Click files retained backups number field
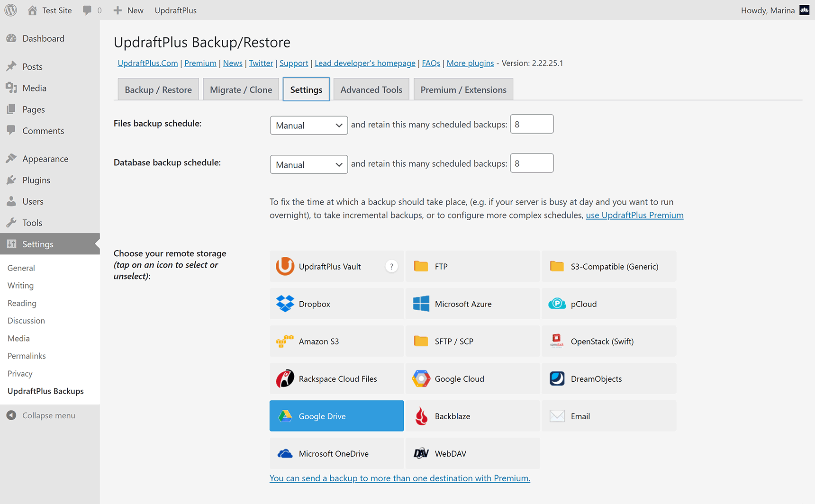 click(x=532, y=124)
